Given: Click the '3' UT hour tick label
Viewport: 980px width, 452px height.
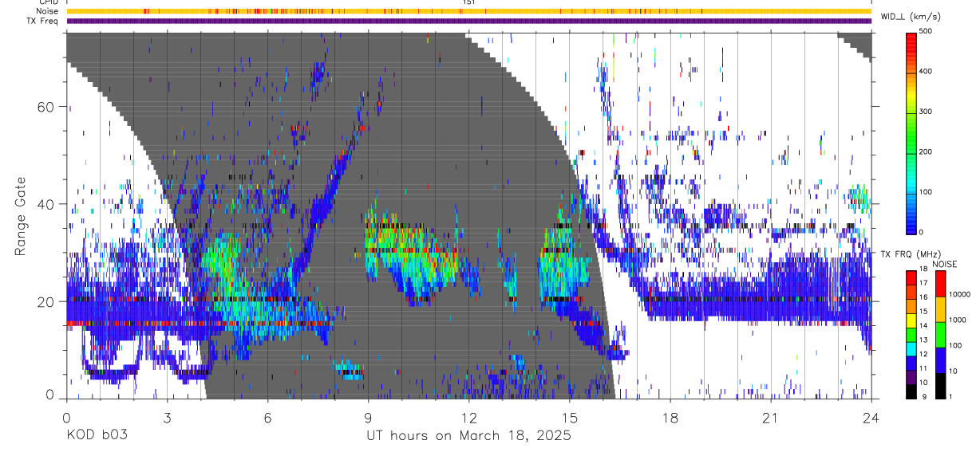Looking at the screenshot, I should pos(167,418).
